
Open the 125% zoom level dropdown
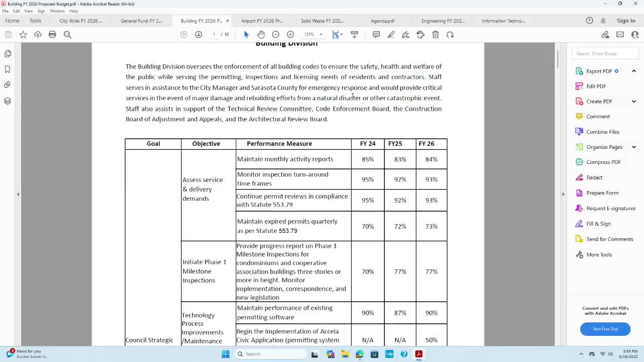coord(313,34)
